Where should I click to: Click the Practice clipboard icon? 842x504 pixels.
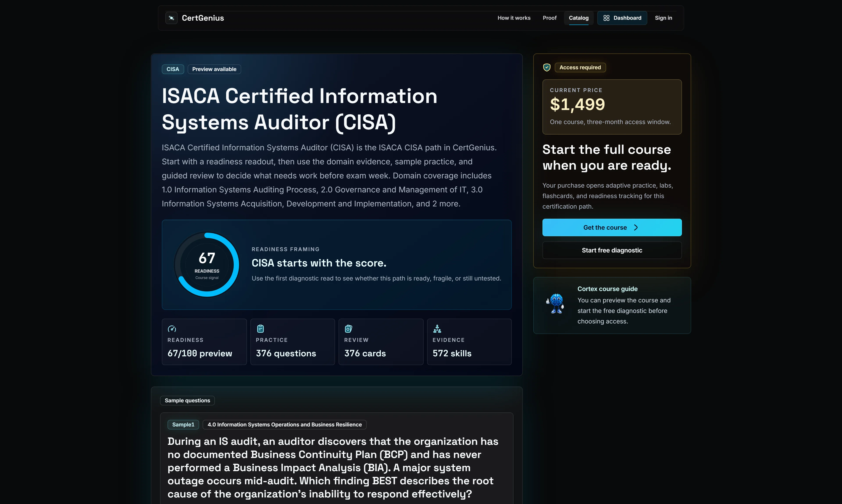point(260,329)
